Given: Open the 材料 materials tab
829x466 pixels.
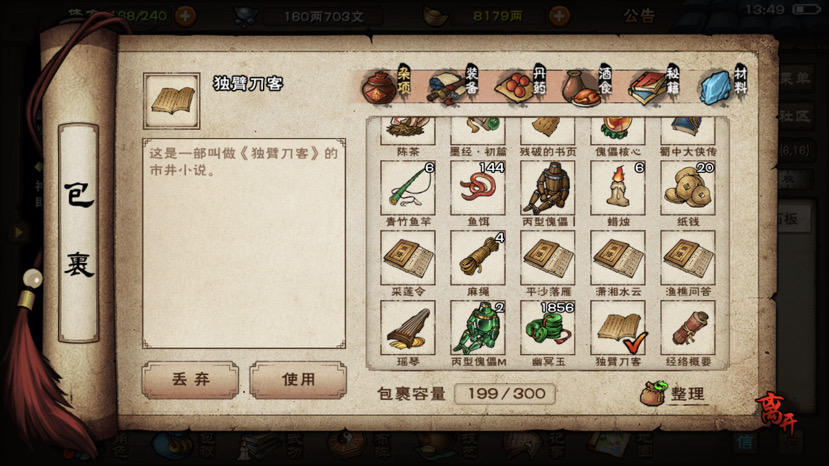Looking at the screenshot, I should click(x=723, y=86).
